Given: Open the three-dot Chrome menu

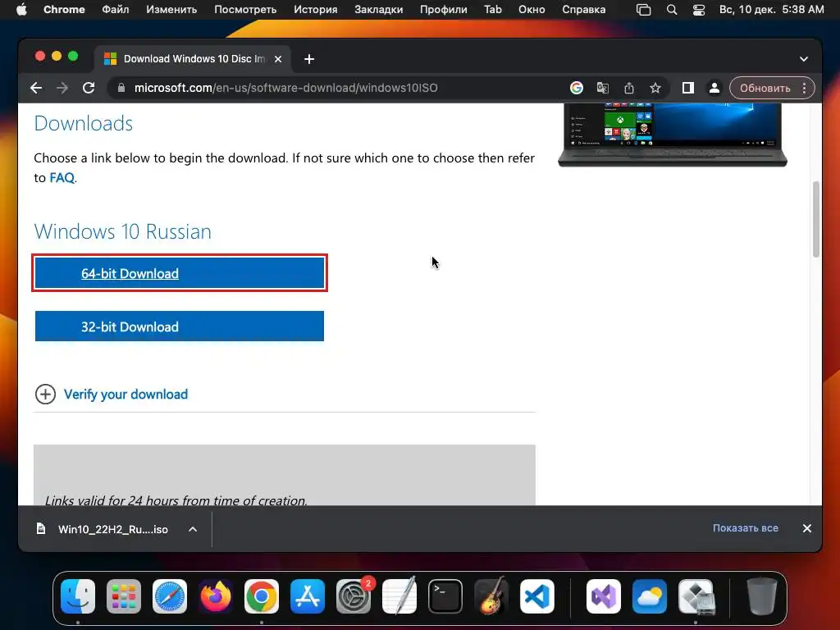Looking at the screenshot, I should tap(804, 88).
